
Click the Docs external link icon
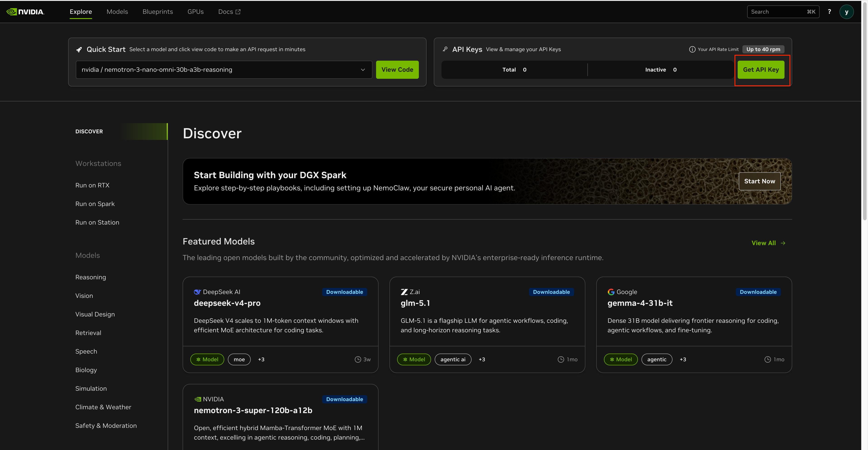238,12
